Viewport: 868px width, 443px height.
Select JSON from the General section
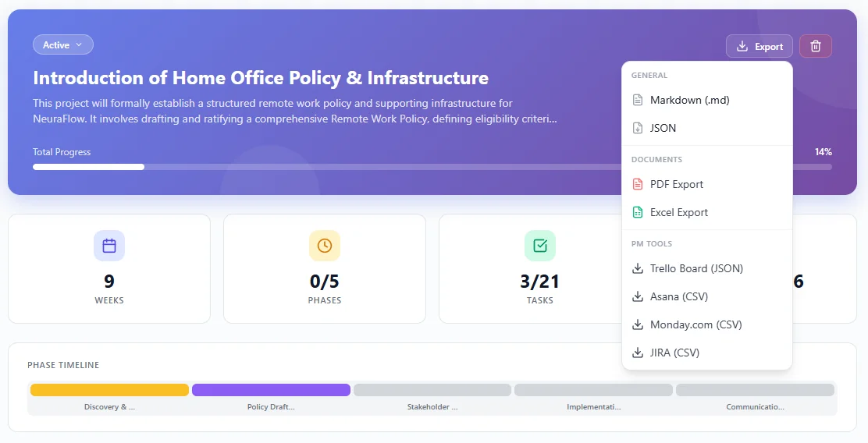coord(663,128)
